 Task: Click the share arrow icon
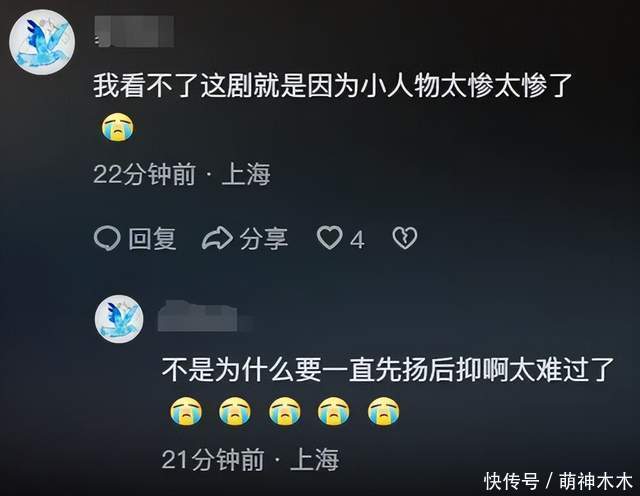click(217, 238)
